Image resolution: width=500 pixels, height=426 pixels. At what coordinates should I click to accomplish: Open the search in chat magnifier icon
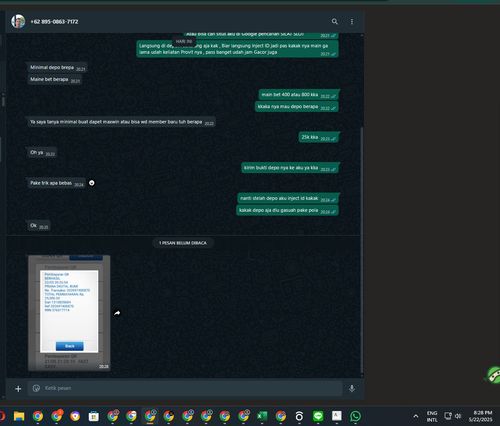[335, 22]
